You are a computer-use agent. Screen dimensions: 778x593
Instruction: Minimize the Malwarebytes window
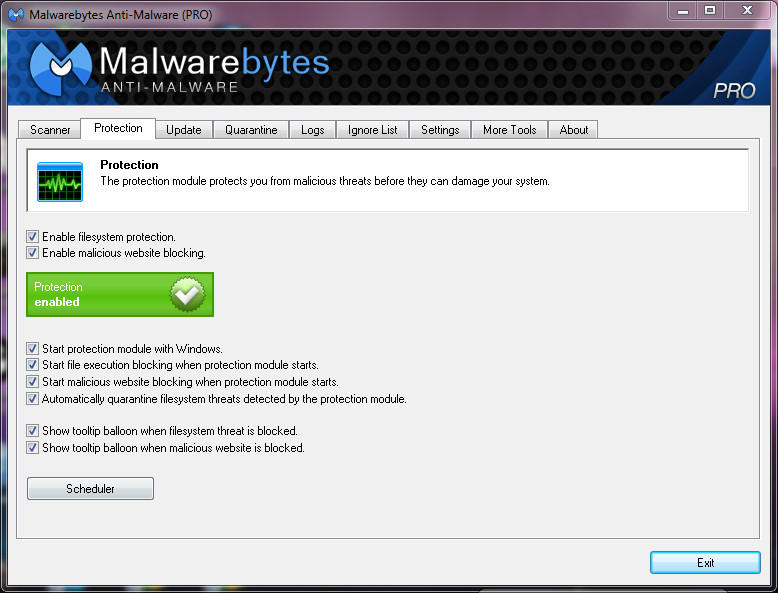pos(683,10)
